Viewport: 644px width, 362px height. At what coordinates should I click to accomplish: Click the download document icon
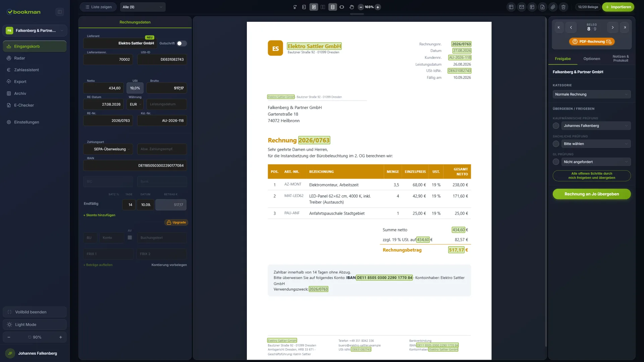542,7
